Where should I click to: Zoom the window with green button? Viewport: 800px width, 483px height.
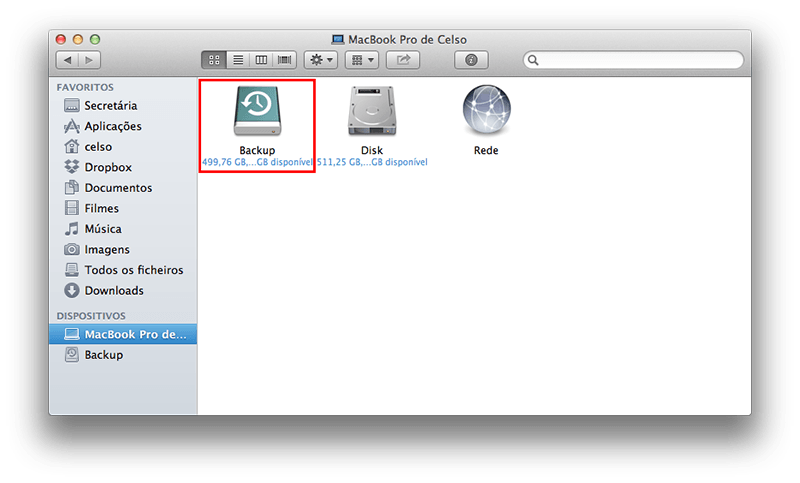click(x=95, y=39)
